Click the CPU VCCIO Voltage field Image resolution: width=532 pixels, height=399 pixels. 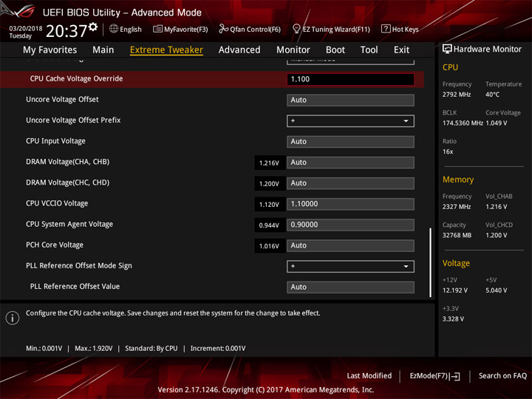click(x=350, y=204)
